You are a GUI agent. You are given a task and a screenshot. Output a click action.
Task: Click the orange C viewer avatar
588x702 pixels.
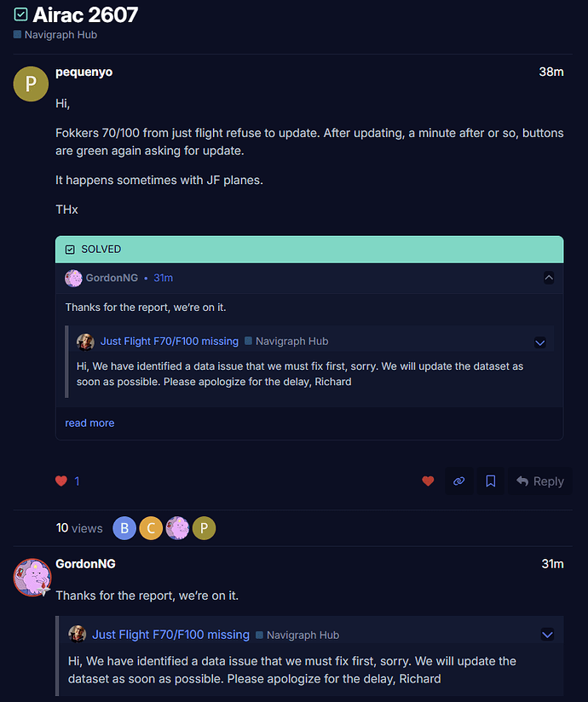151,528
